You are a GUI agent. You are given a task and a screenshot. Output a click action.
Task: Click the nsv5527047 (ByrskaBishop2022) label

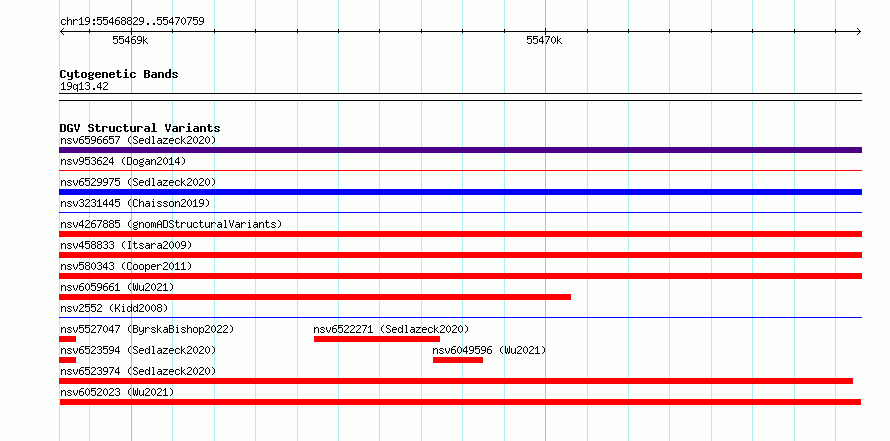click(x=147, y=329)
